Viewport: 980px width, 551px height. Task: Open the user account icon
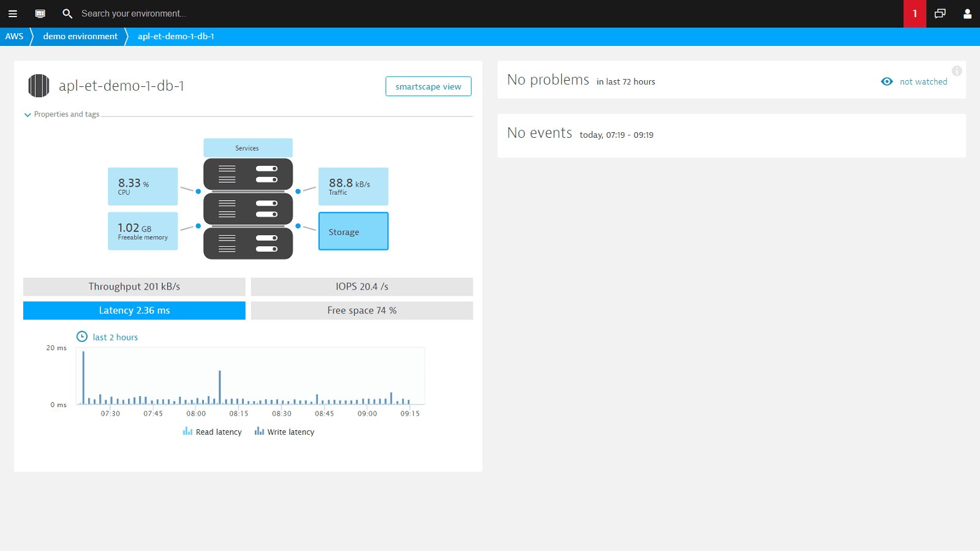click(967, 13)
